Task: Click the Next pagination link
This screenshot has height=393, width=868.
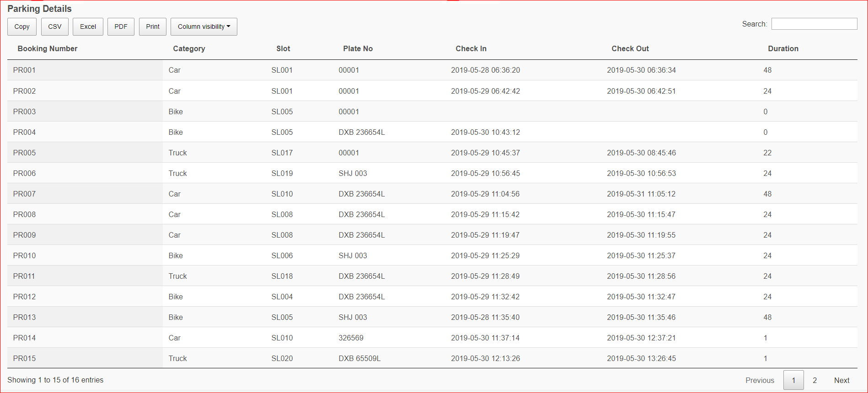Action: pyautogui.click(x=841, y=380)
